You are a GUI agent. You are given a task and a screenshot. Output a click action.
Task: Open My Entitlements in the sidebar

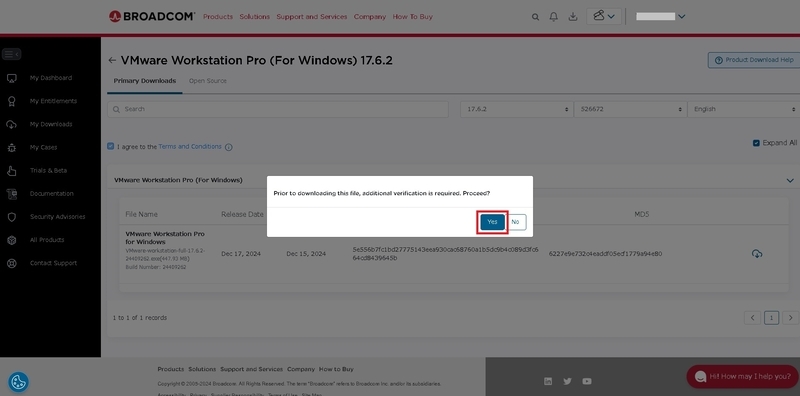(x=53, y=101)
